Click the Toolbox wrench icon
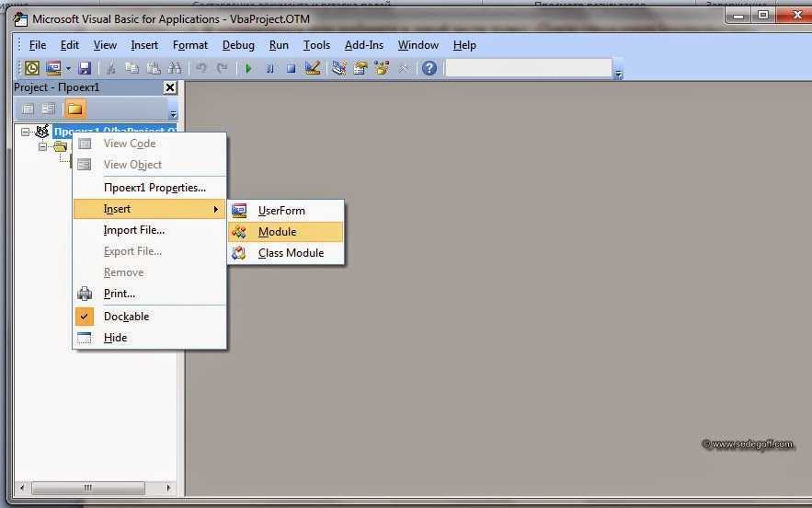The image size is (812, 508). pos(403,68)
